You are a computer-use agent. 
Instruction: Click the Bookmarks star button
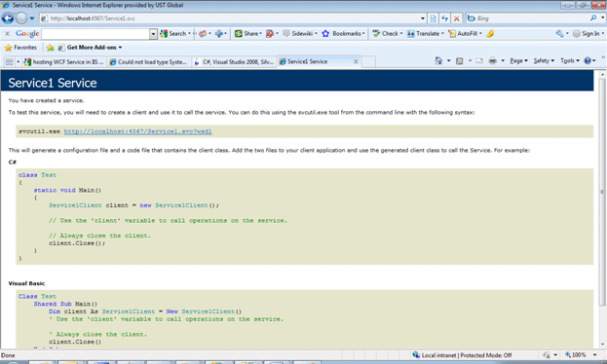pyautogui.click(x=343, y=34)
